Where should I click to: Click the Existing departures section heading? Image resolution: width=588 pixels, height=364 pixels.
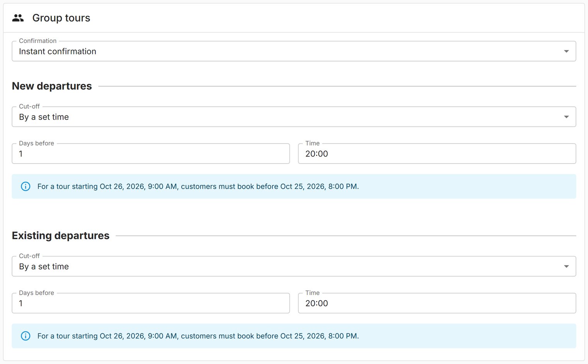61,236
